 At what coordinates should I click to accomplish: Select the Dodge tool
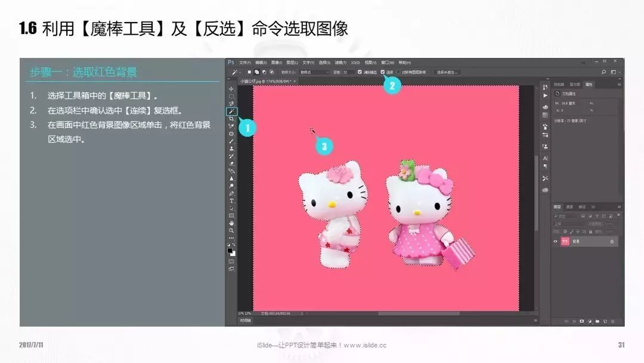[x=231, y=186]
